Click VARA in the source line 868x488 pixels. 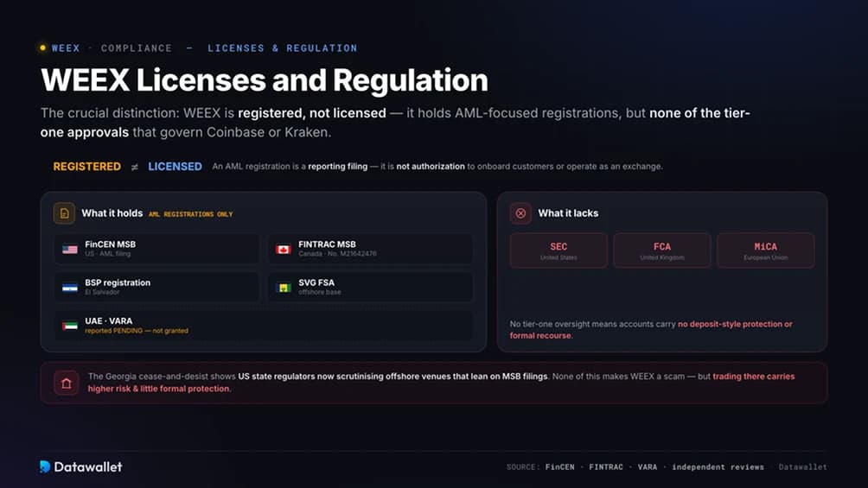coord(648,467)
